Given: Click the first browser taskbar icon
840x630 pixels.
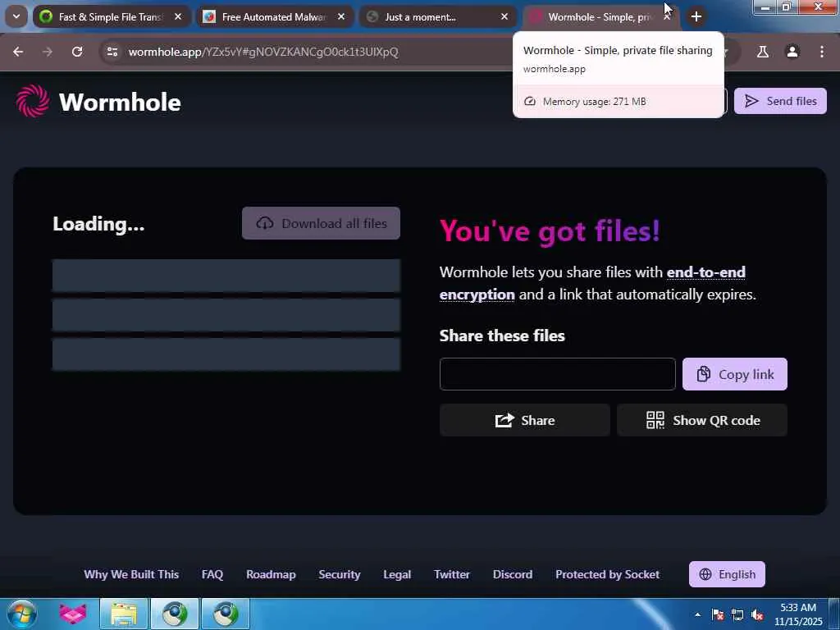Looking at the screenshot, I should (x=175, y=614).
